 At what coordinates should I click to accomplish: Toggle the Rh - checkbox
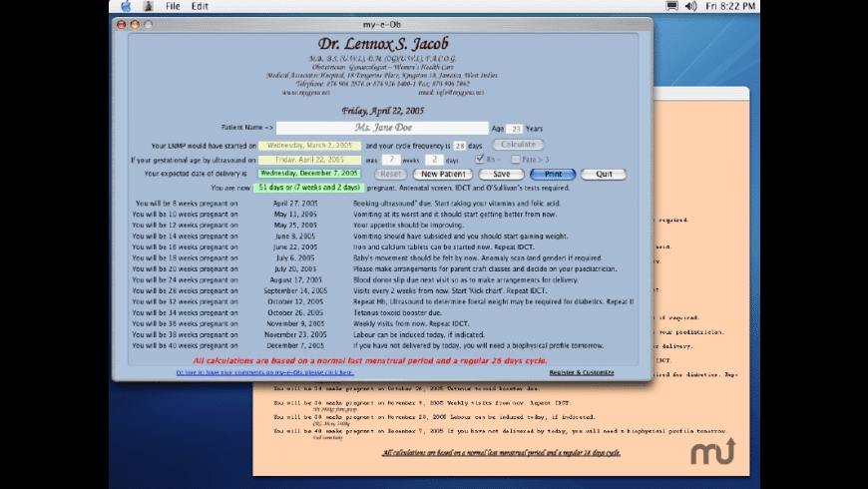(479, 159)
